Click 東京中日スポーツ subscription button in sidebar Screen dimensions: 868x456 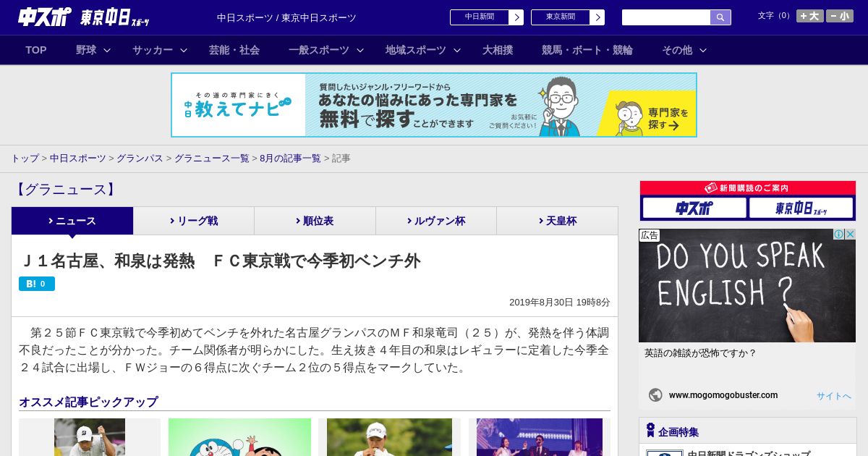[801, 208]
